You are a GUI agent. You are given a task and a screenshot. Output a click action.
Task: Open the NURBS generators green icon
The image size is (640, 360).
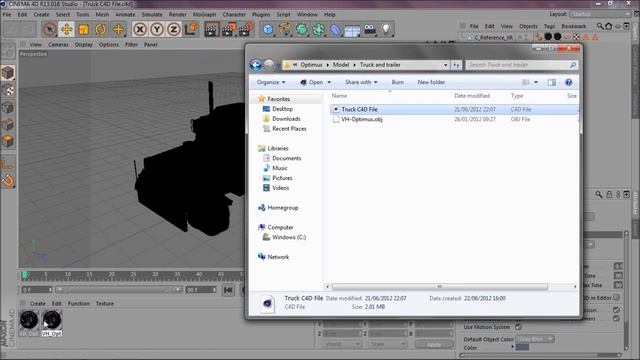pos(302,29)
